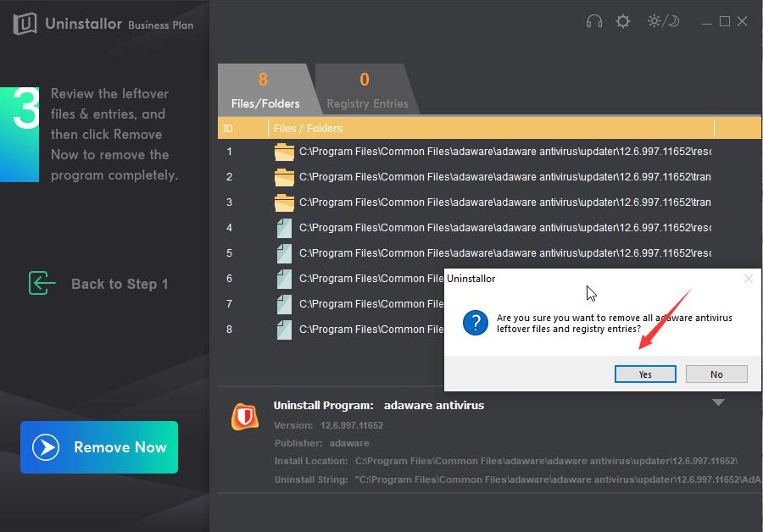Select row 2 leftover folder path
Image resolution: width=763 pixels, height=532 pixels.
pos(505,177)
